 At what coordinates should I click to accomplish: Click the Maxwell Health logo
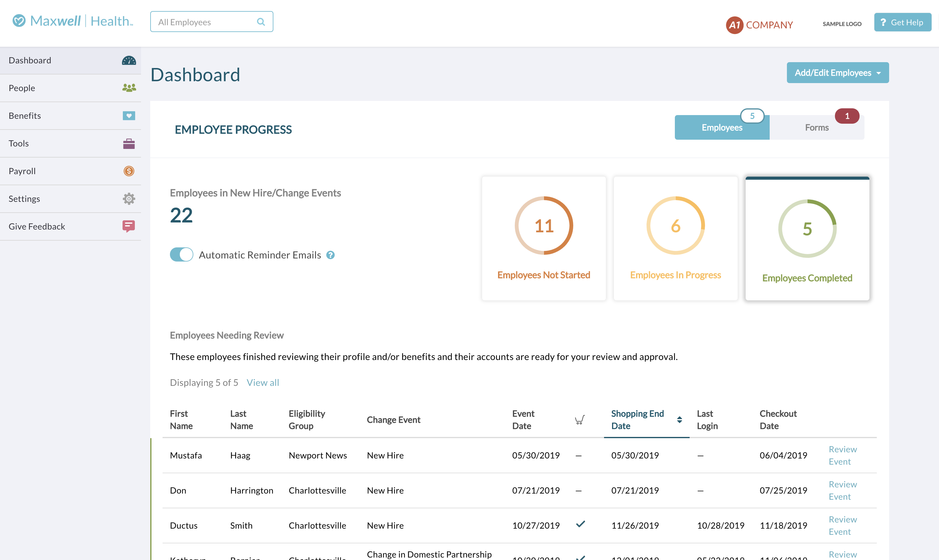(x=72, y=21)
